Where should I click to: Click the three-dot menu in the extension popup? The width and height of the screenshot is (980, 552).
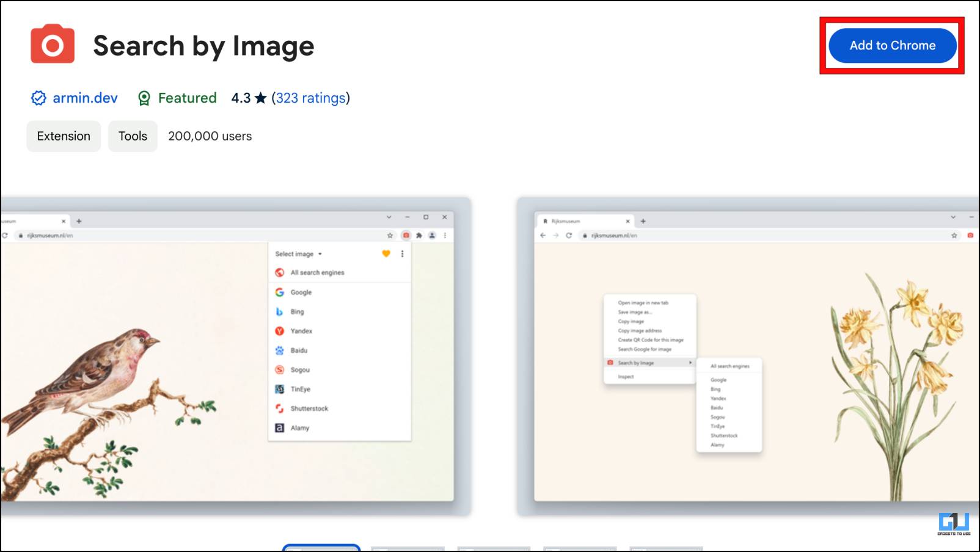tap(402, 253)
